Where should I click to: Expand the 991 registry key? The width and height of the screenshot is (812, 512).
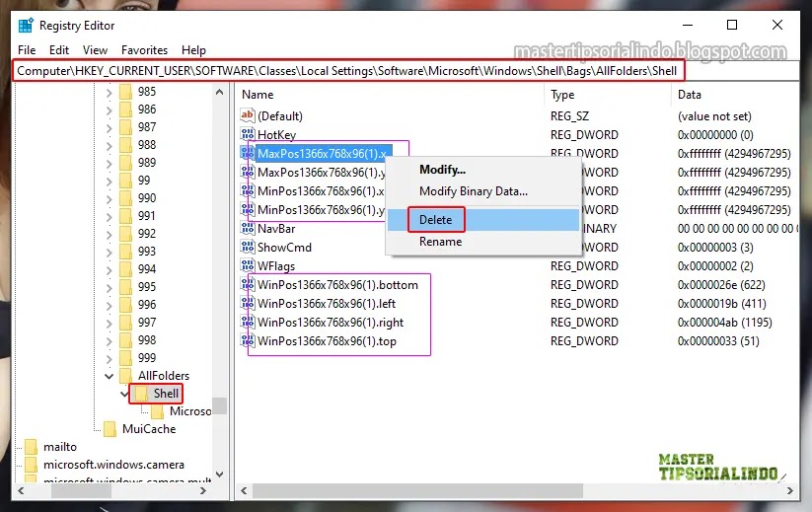(x=109, y=216)
